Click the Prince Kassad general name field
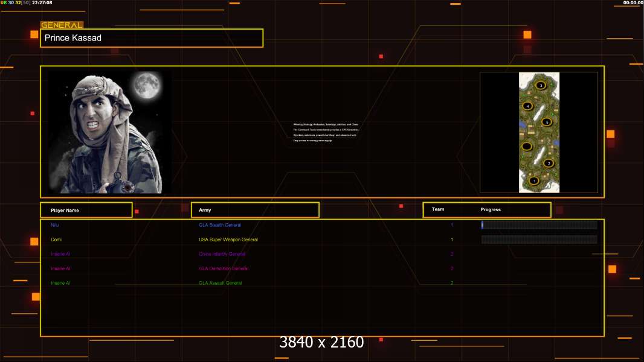This screenshot has width=644, height=362. click(152, 38)
